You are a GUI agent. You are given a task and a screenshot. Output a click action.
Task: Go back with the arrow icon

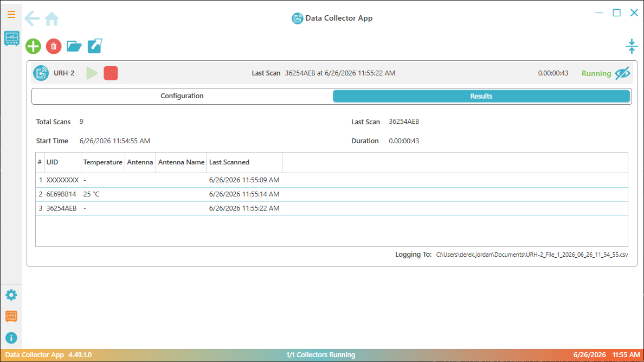[32, 18]
